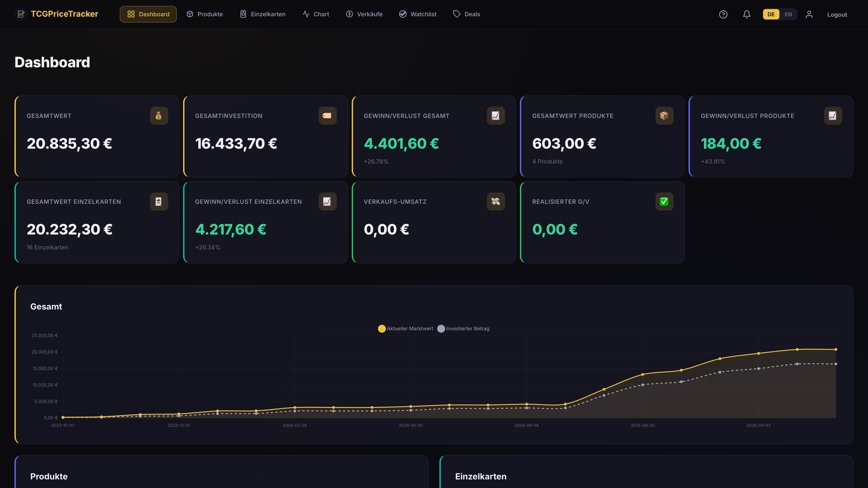Click the Einzelkarten card icon in nav
The height and width of the screenshot is (488, 868).
(x=243, y=14)
